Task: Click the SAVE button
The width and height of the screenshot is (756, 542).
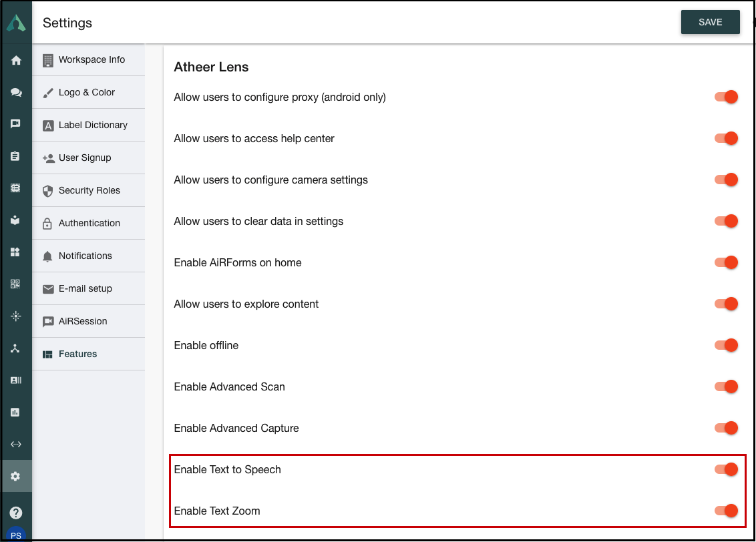Action: [x=710, y=22]
